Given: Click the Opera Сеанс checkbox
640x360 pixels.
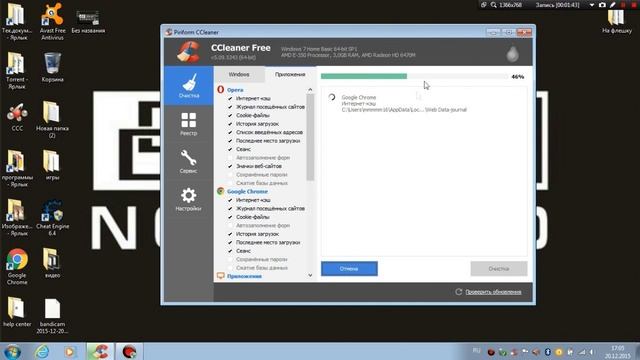Looking at the screenshot, I should [x=230, y=149].
